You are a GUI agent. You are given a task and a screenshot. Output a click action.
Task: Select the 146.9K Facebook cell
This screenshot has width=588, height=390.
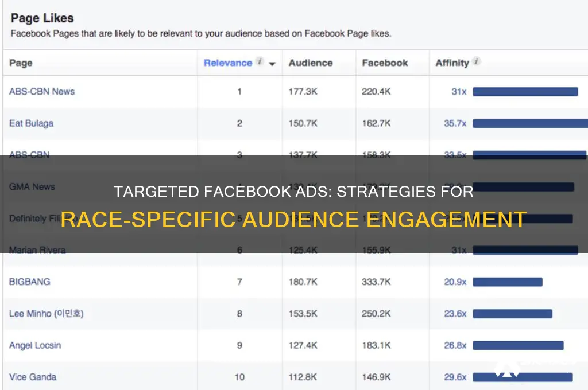pos(377,377)
